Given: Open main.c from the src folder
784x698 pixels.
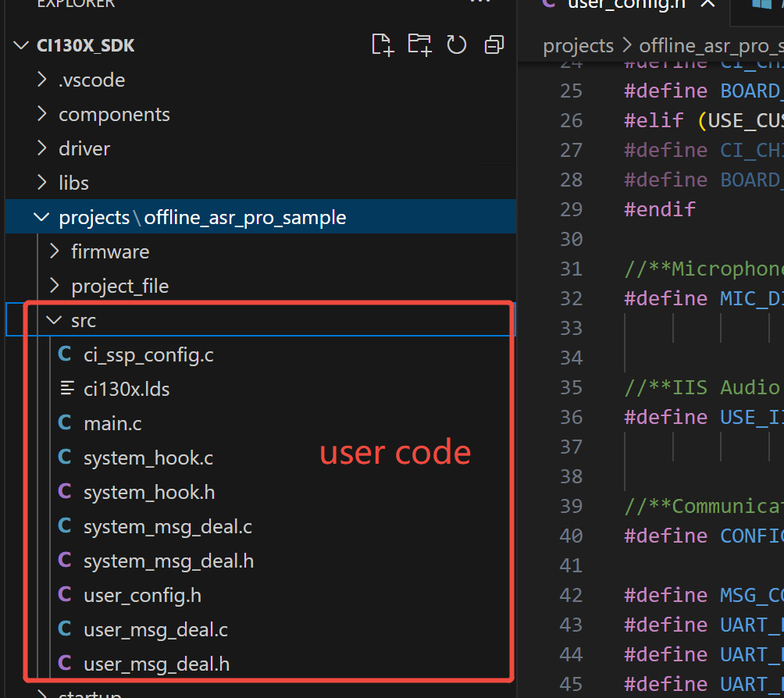Looking at the screenshot, I should coord(112,423).
